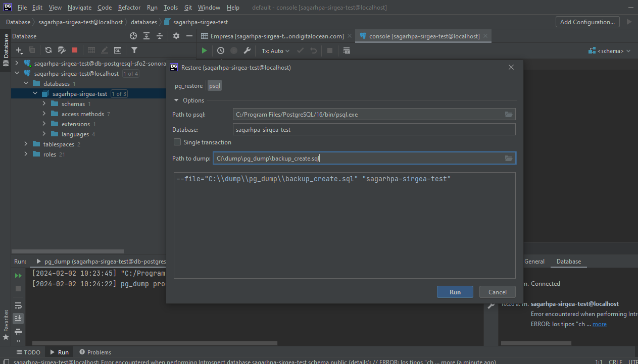Viewport: 638px width, 364px height.
Task: Click the sagarhpa-sirgea-test breadcrumb
Action: (x=196, y=22)
